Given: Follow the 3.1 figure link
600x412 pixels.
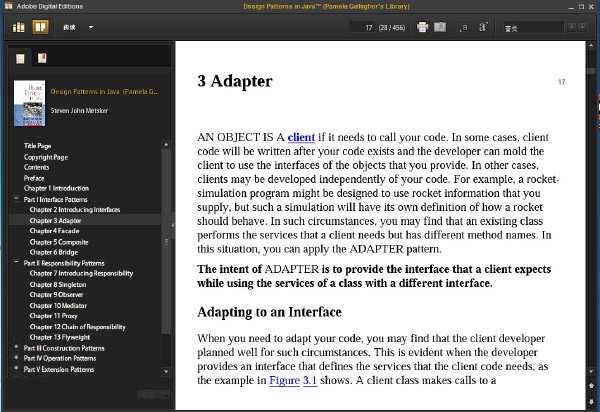Looking at the screenshot, I should click(310, 381).
